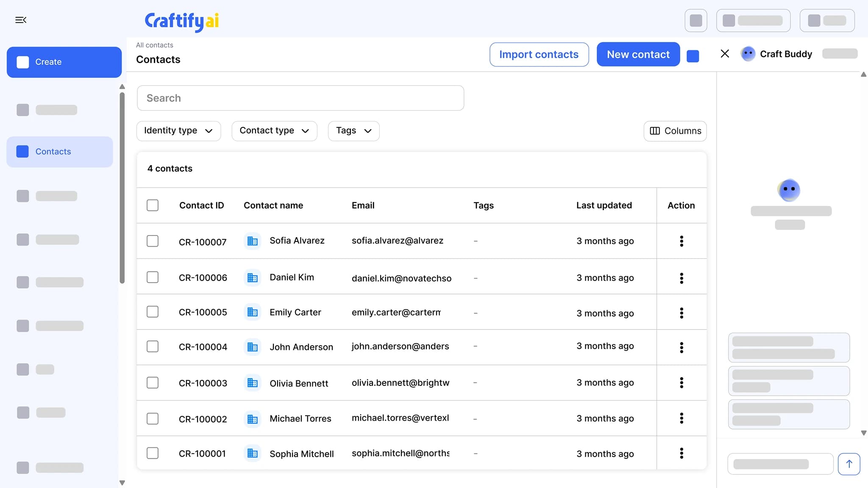Open contact Daniel Kim
The height and width of the screenshot is (488, 868).
292,277
